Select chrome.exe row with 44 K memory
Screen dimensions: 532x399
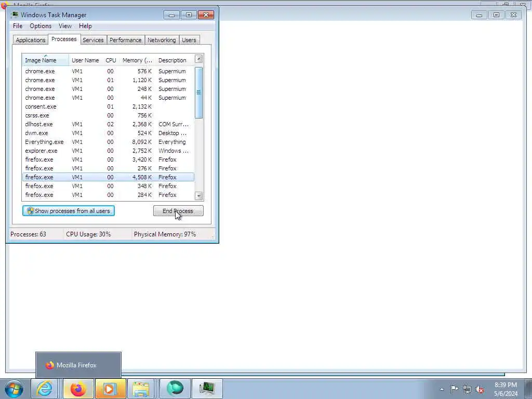tap(108, 98)
